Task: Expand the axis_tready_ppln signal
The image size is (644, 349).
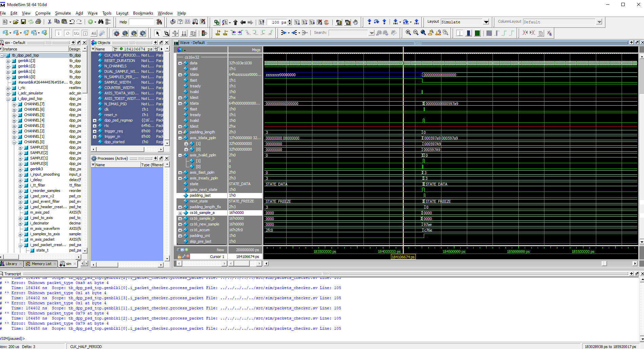Action: [180, 178]
